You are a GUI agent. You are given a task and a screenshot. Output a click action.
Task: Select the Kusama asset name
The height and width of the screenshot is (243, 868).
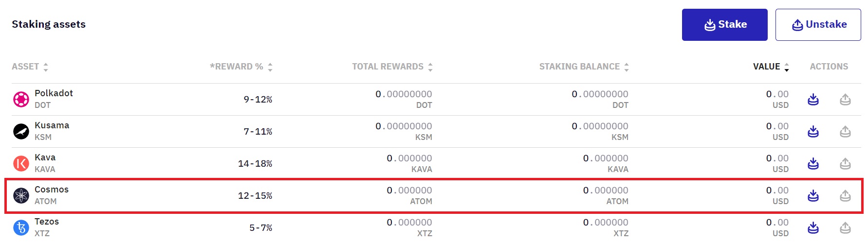[52, 125]
